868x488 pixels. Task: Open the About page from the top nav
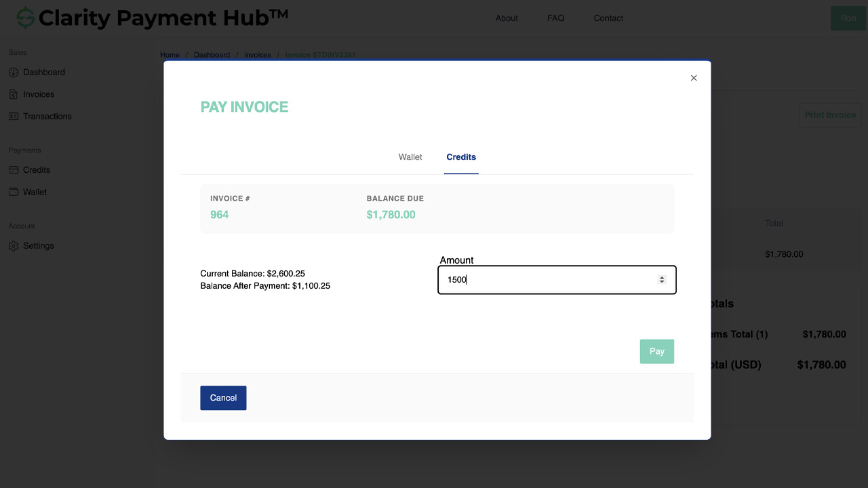[x=507, y=18]
